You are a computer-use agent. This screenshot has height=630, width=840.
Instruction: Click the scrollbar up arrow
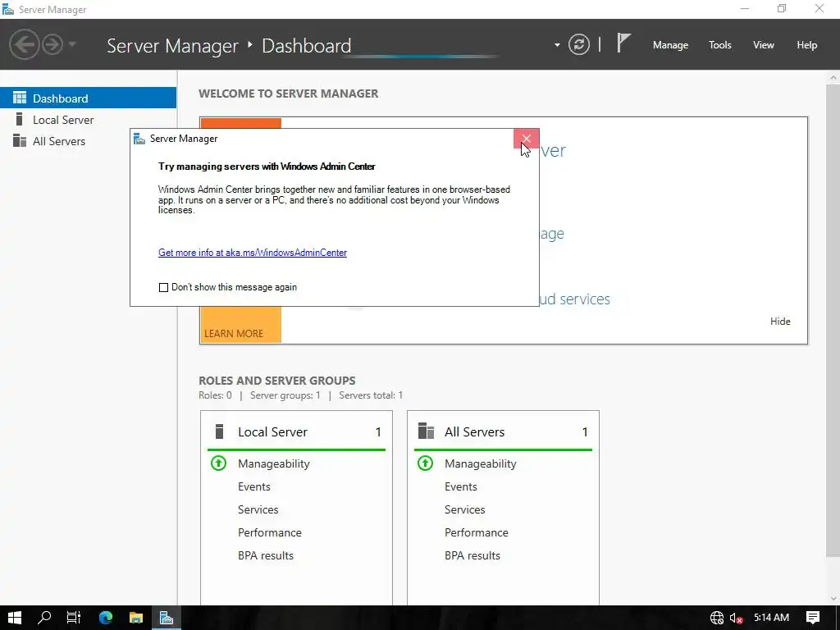[x=833, y=78]
